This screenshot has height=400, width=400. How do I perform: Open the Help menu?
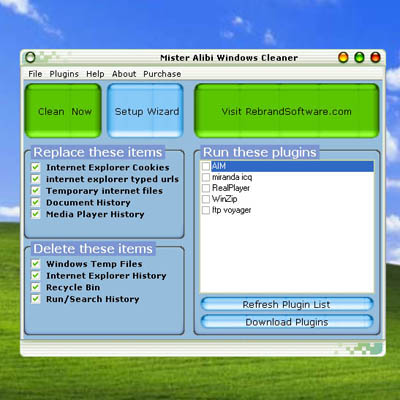(x=95, y=74)
